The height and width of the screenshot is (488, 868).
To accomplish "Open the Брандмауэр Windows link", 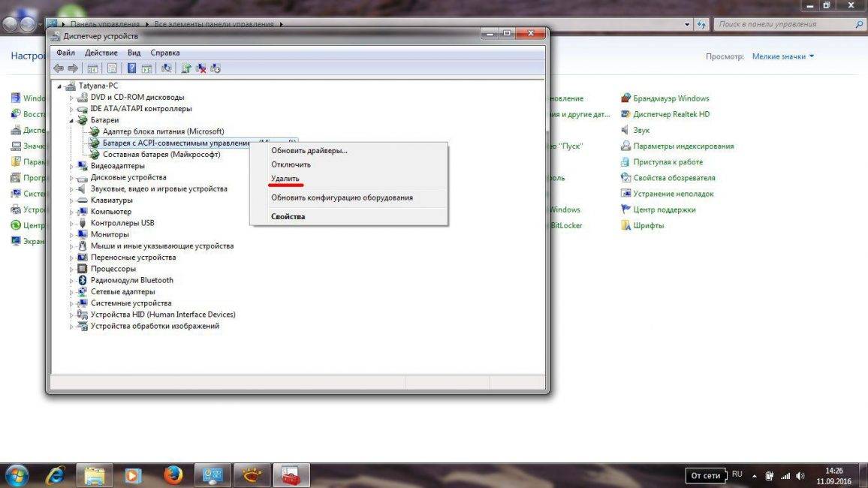I will point(671,98).
